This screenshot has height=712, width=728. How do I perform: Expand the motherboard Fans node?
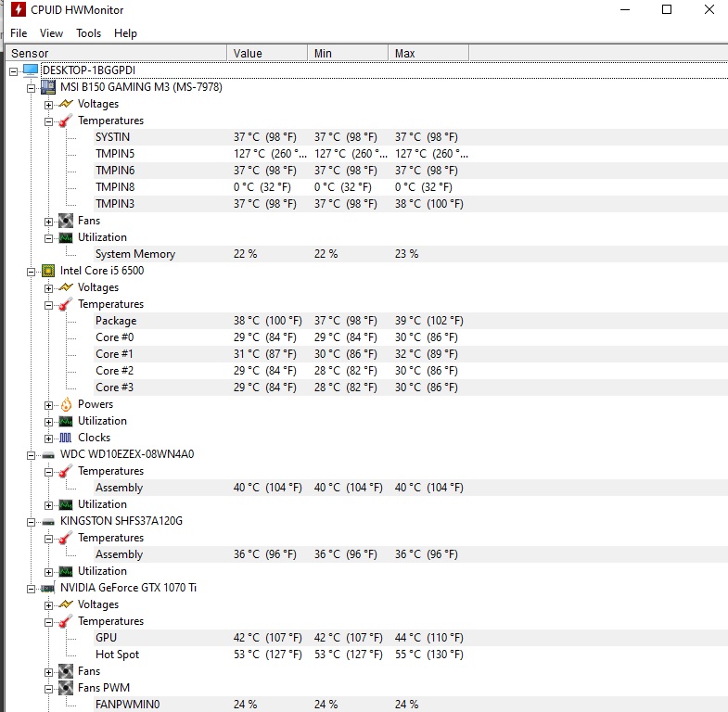click(49, 222)
